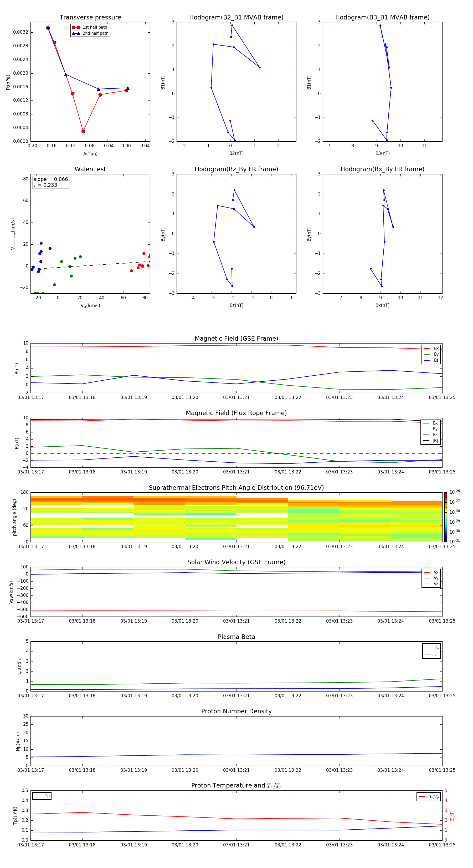The image size is (473, 868).
Task: Select the 'Bx' entry in GSE legend
Action: tap(431, 349)
